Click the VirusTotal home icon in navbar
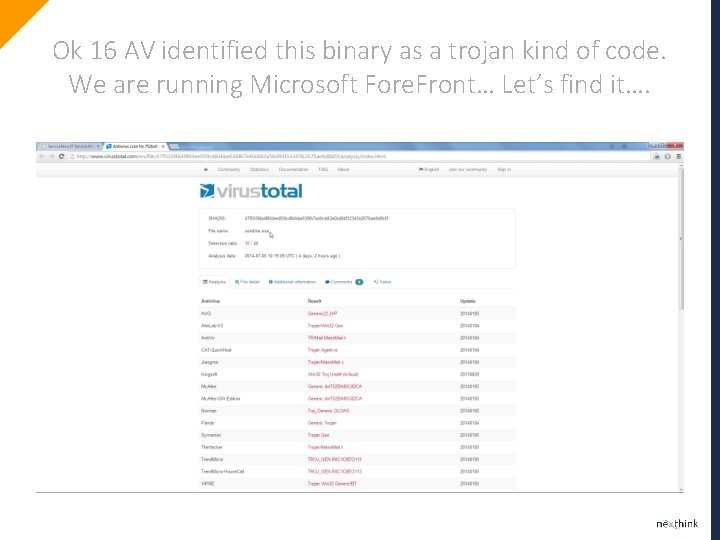This screenshot has height=540, width=720. coord(206,169)
